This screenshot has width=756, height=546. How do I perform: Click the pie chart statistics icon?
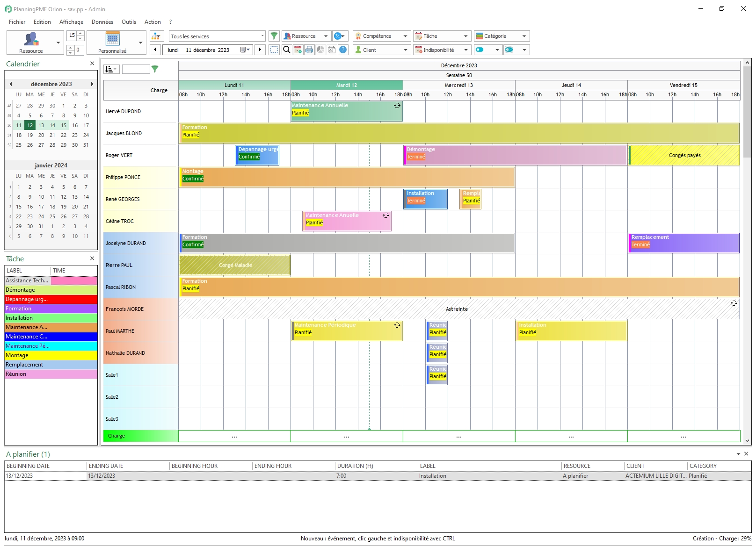tap(320, 50)
